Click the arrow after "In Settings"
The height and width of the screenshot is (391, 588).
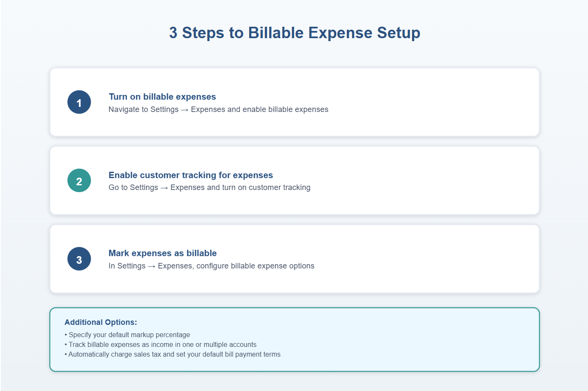point(151,266)
